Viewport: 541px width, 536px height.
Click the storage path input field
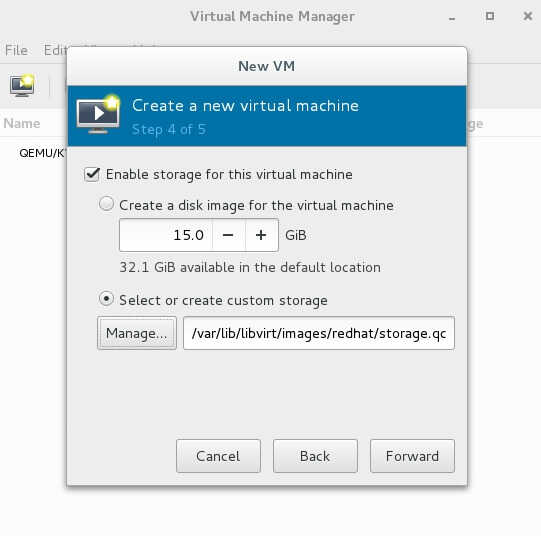[x=319, y=333]
